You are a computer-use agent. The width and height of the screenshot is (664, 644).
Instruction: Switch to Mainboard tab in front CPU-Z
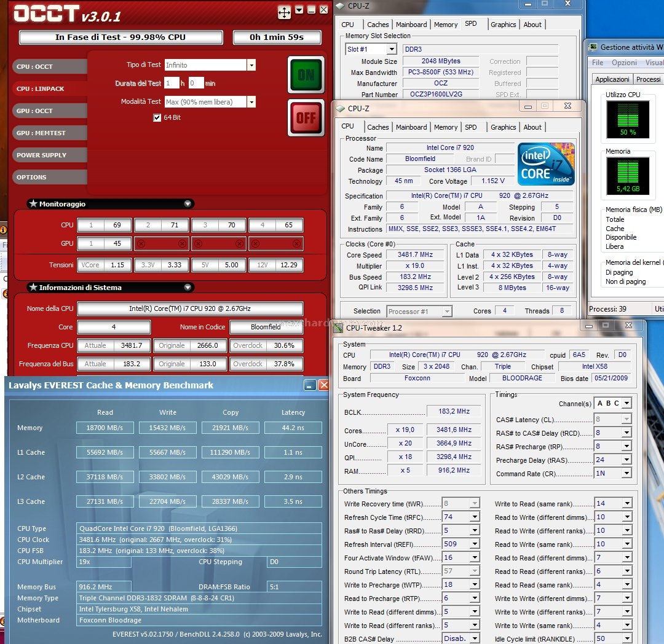[411, 127]
